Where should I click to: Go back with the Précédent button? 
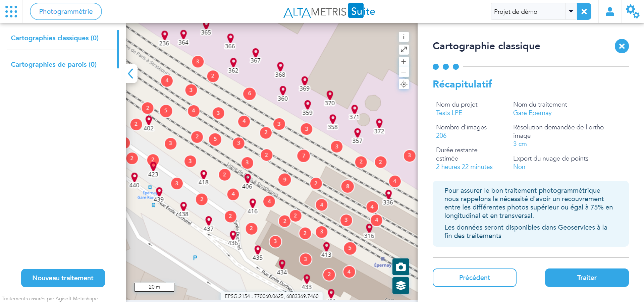tap(474, 278)
